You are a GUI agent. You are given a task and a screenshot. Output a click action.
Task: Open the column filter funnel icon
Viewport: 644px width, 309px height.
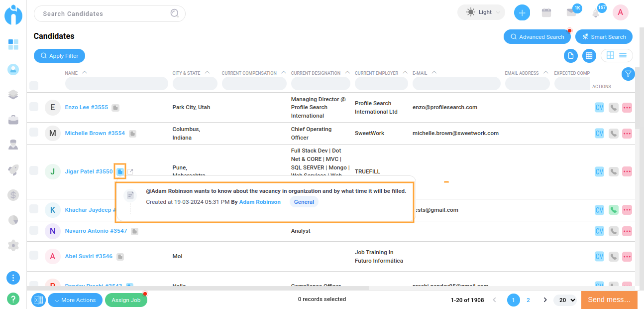coord(628,74)
